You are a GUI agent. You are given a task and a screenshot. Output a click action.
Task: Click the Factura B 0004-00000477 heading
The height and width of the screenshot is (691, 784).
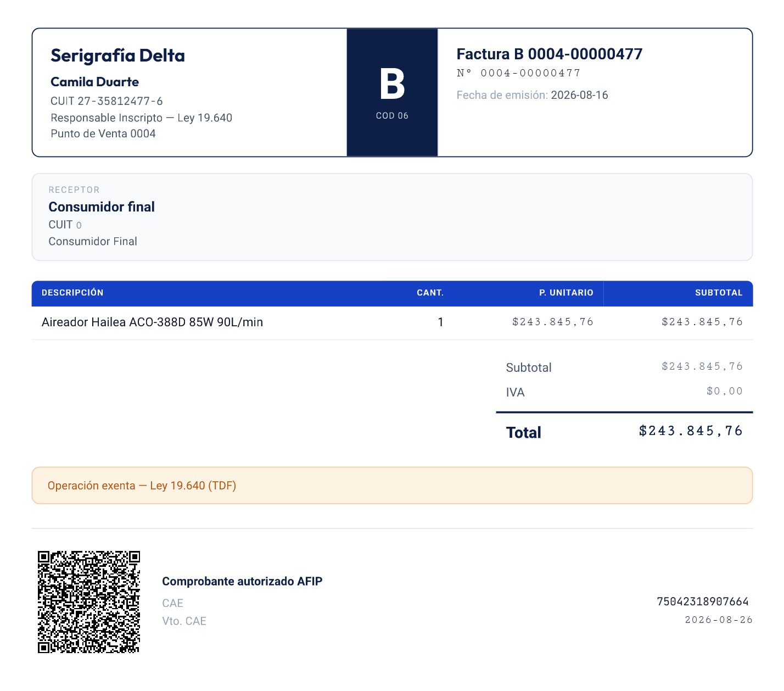pos(550,54)
